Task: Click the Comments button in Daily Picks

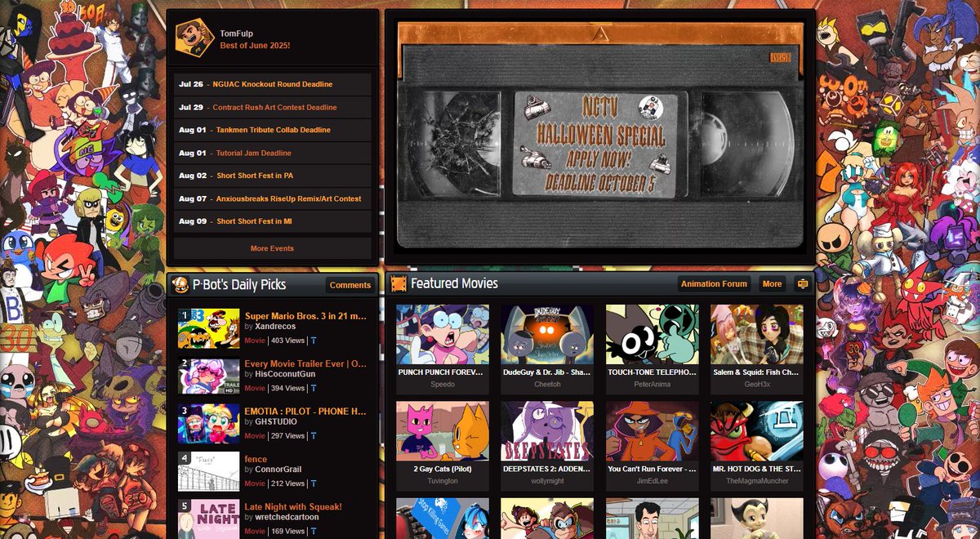Action: (x=350, y=285)
